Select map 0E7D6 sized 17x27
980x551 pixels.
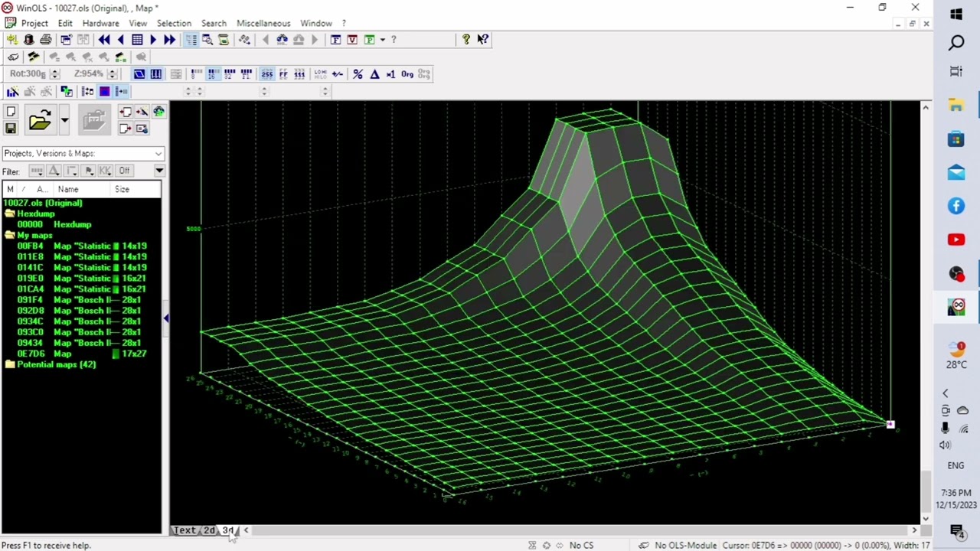[82, 354]
